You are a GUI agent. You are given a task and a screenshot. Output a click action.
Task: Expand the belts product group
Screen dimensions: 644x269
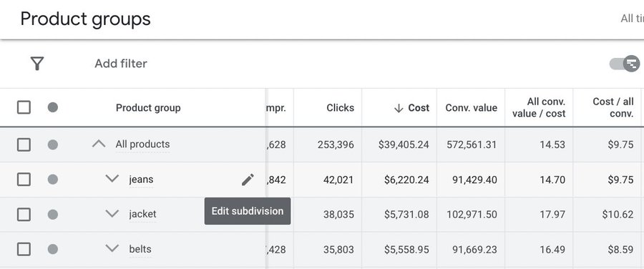(112, 249)
